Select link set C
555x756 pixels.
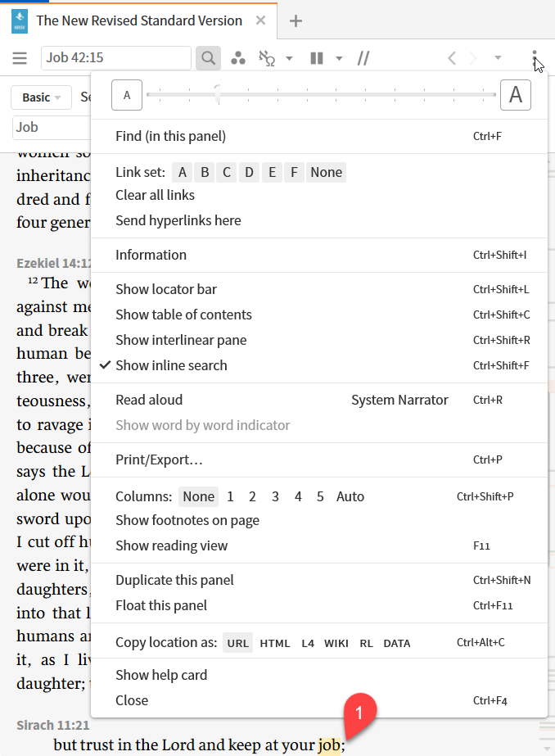pos(227,173)
